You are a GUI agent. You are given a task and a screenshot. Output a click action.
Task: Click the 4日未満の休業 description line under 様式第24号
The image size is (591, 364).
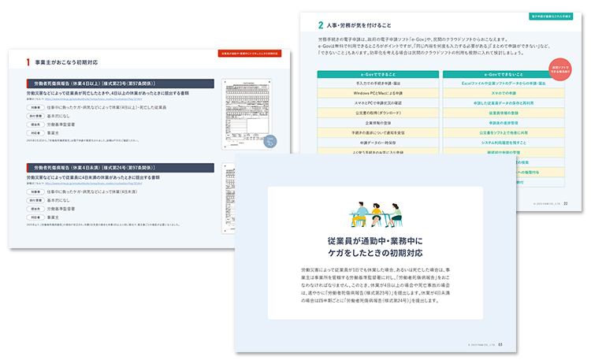click(93, 177)
